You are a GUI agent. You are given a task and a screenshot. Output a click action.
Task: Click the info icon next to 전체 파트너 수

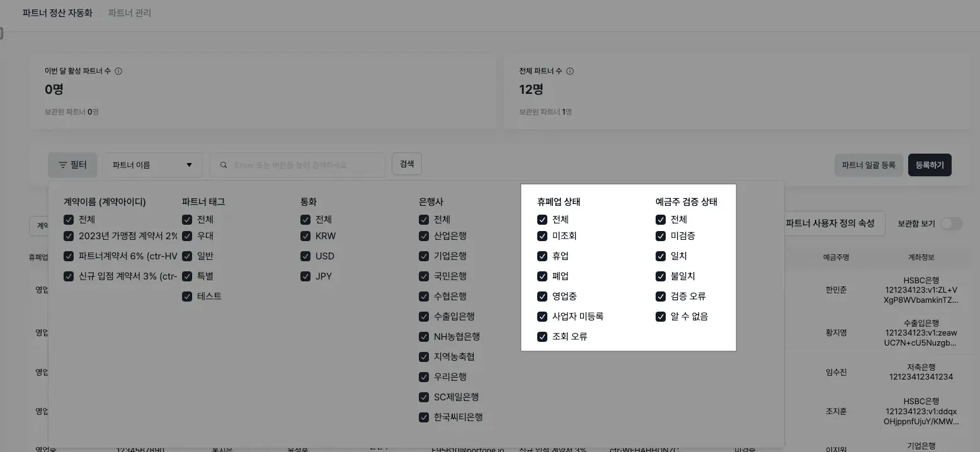tap(570, 71)
